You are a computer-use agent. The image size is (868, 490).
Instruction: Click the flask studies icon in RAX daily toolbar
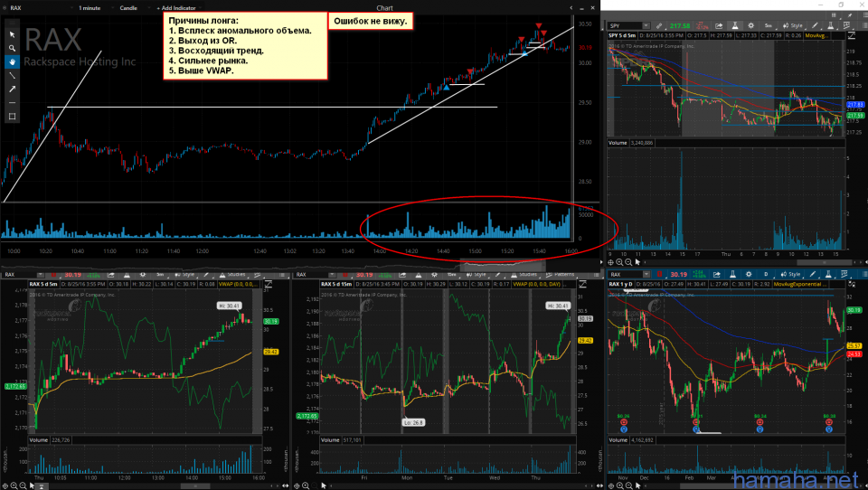click(732, 275)
